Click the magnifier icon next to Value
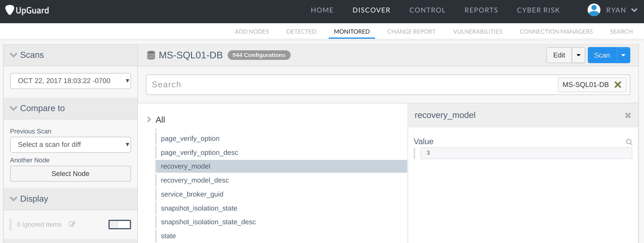644x243 pixels. (629, 142)
